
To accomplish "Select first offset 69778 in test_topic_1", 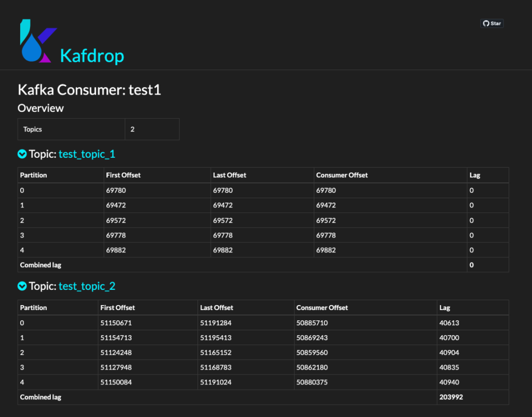I will (116, 235).
